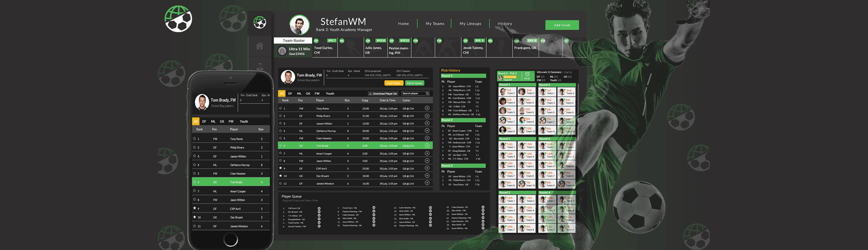Click the large soccer globe logo
Viewport: 868px width, 250px height.
178,19
